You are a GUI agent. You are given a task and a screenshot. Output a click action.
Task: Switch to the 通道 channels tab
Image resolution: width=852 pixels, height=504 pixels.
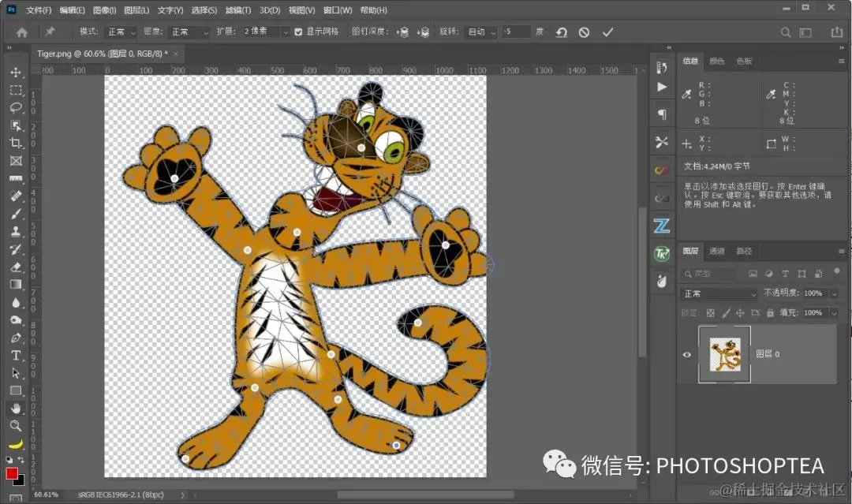pyautogui.click(x=716, y=251)
